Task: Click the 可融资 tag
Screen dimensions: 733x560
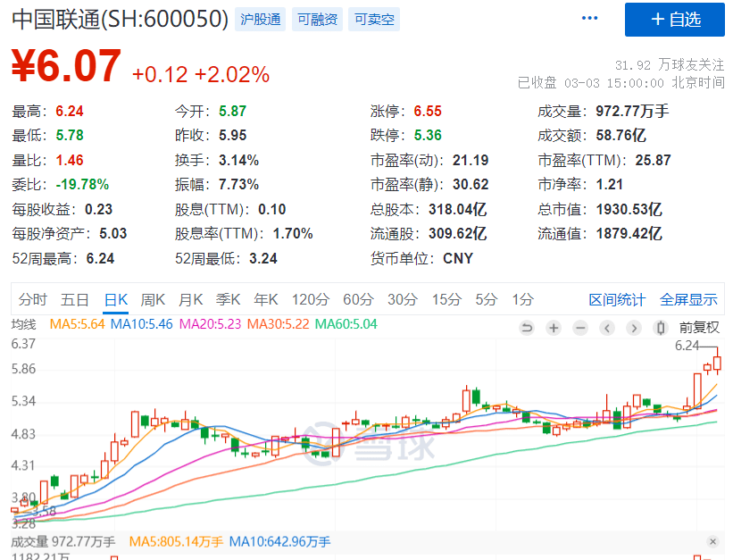Action: coord(318,20)
